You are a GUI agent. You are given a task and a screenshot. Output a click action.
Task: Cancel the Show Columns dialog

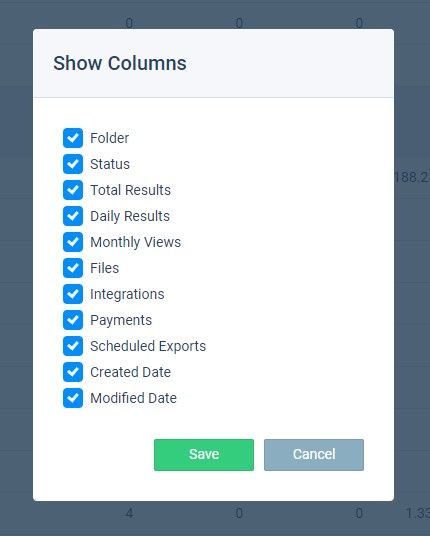(x=314, y=455)
